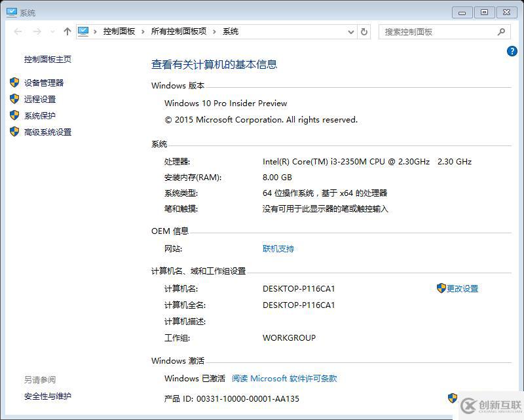Go up one level with the Up arrow
Viewport: 524px width, 420px height.
coord(67,31)
